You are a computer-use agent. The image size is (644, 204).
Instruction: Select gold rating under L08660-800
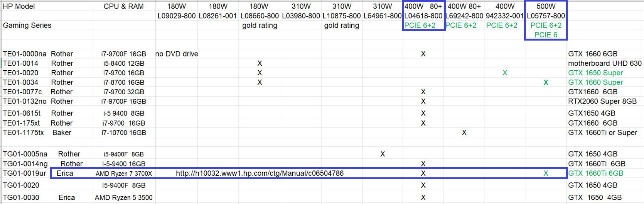pos(260,25)
